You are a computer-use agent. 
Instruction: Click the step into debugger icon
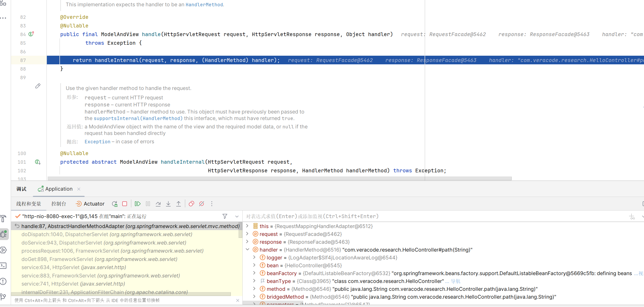pyautogui.click(x=168, y=203)
